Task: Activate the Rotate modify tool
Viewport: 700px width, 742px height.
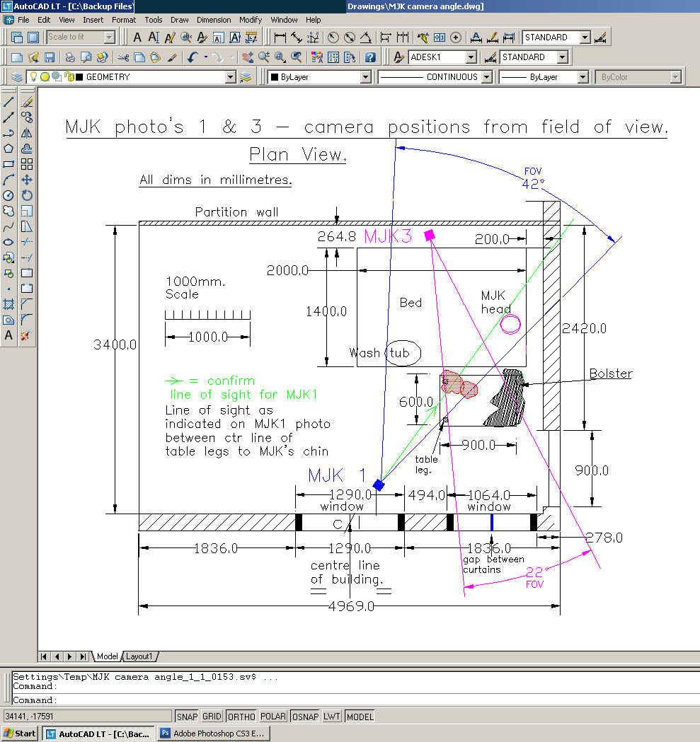Action: pyautogui.click(x=27, y=195)
